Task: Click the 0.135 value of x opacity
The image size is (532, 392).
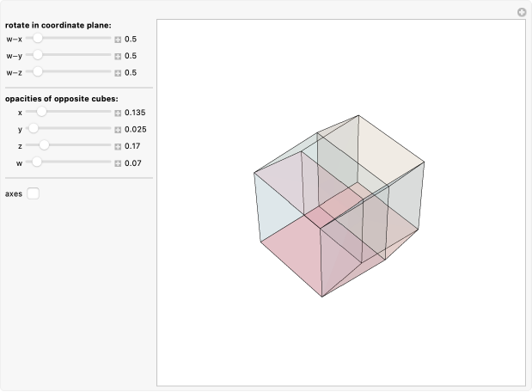Action: coord(136,113)
